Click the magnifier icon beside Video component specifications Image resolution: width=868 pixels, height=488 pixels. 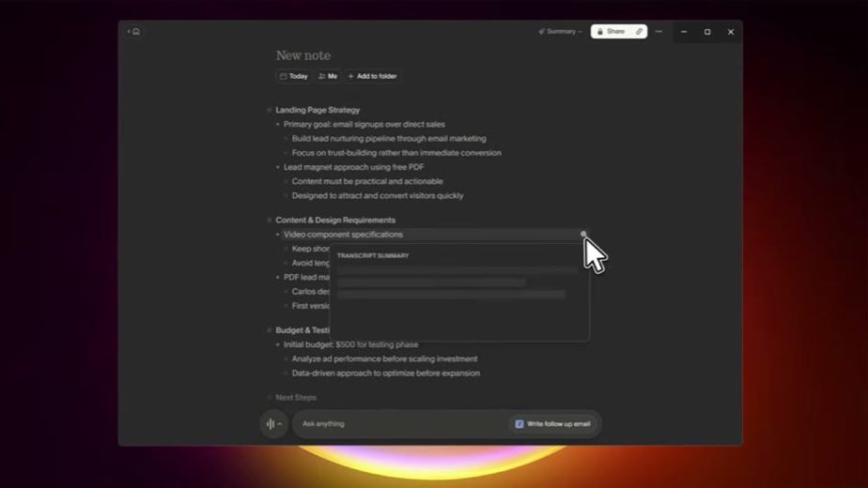pos(583,234)
